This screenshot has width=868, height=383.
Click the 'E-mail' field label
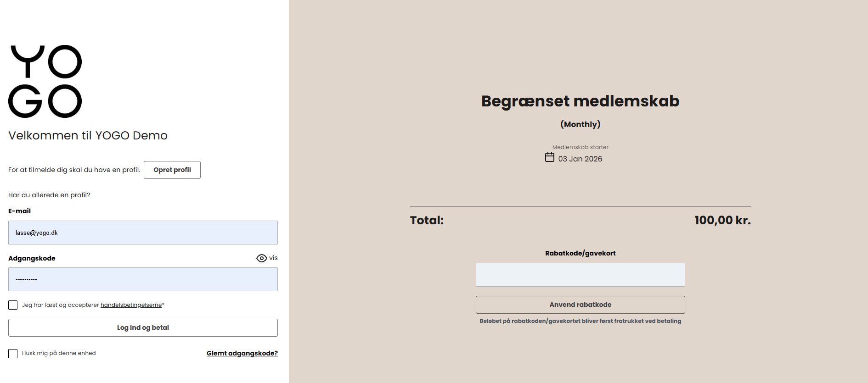[19, 211]
